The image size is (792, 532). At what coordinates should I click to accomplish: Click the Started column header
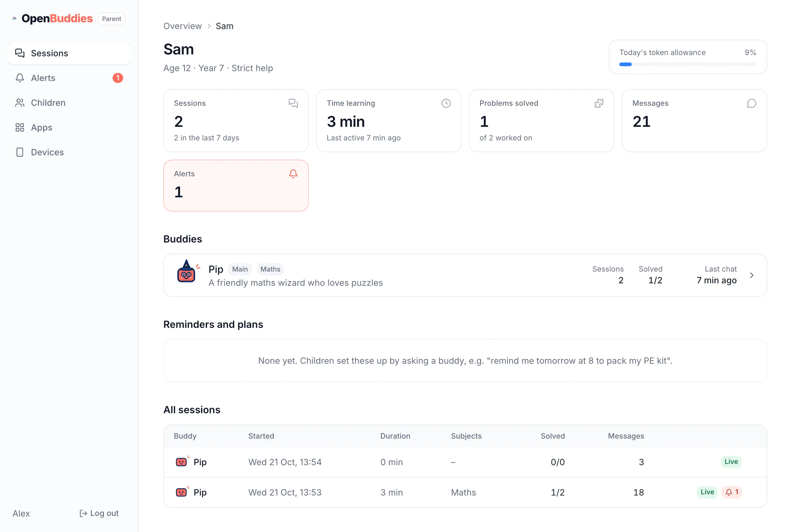[261, 436]
